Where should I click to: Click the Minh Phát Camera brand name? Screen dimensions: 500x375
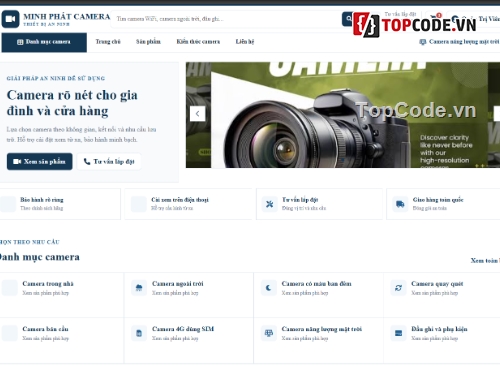pos(67,17)
